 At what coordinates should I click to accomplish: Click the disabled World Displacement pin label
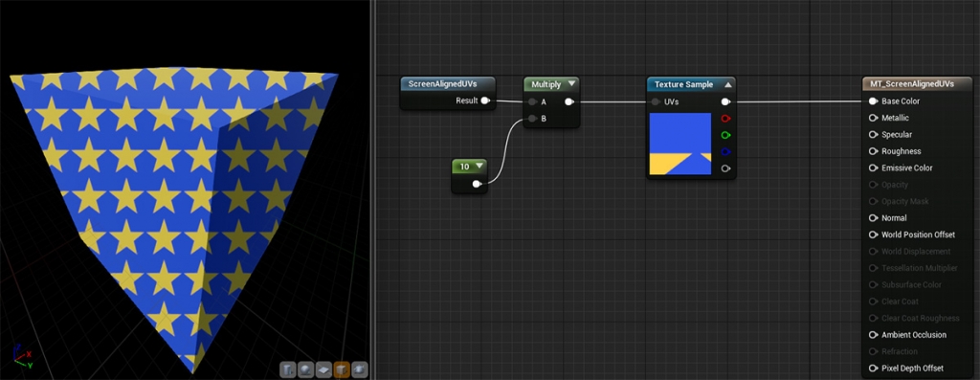[916, 251]
